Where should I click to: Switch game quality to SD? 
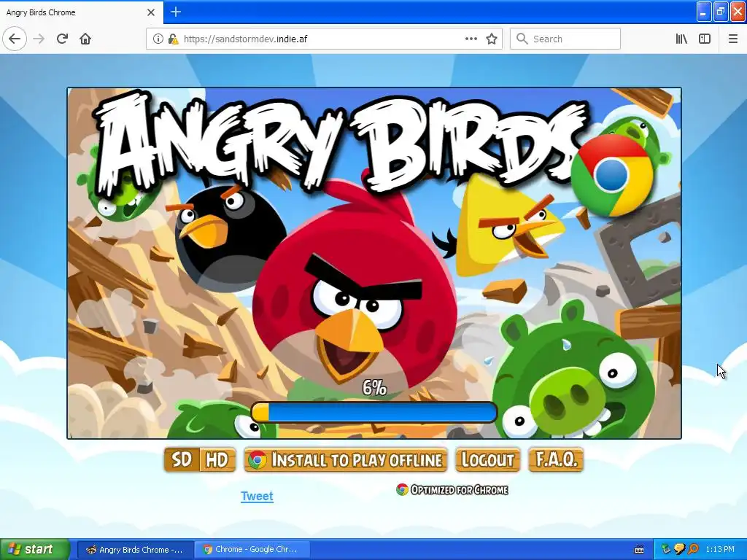[182, 460]
